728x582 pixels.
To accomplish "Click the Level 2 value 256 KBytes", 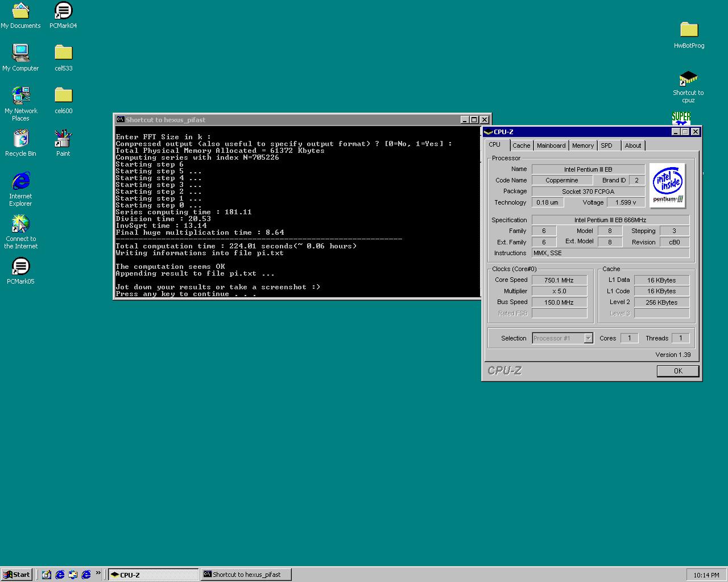I will [x=661, y=302].
